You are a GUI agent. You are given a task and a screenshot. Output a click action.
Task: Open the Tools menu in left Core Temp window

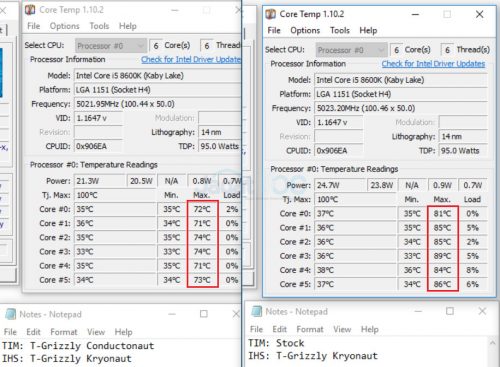tap(99, 26)
